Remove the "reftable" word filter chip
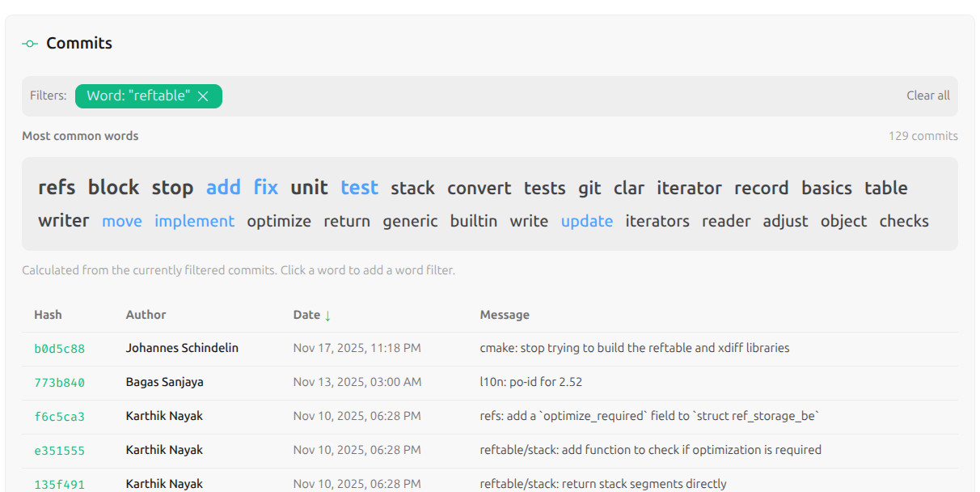The height and width of the screenshot is (492, 980). click(x=203, y=96)
